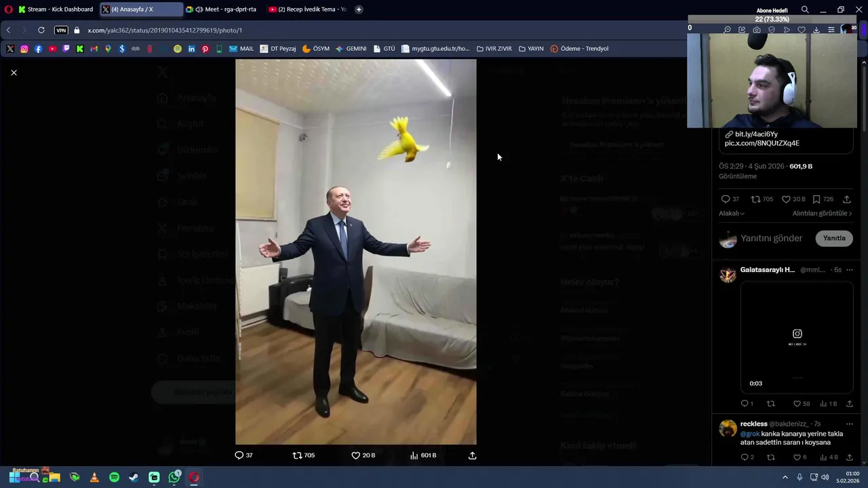Expand the IVIR ZIVIR bookmark folder
868x488 pixels.
click(x=494, y=49)
